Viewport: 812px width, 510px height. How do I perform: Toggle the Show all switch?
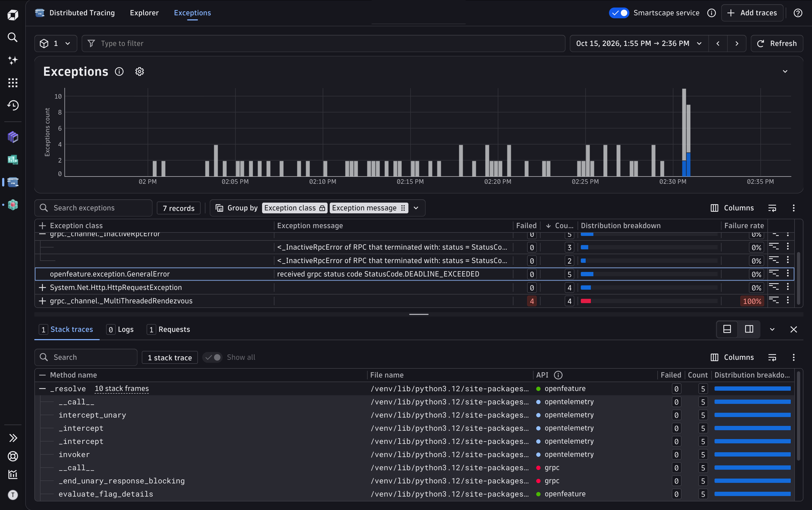click(212, 357)
